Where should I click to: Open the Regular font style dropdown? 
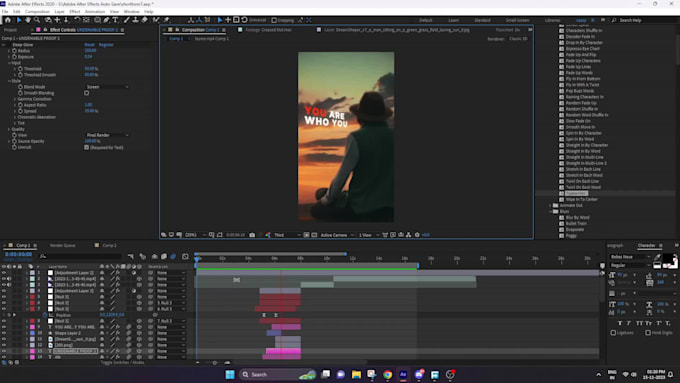point(631,265)
